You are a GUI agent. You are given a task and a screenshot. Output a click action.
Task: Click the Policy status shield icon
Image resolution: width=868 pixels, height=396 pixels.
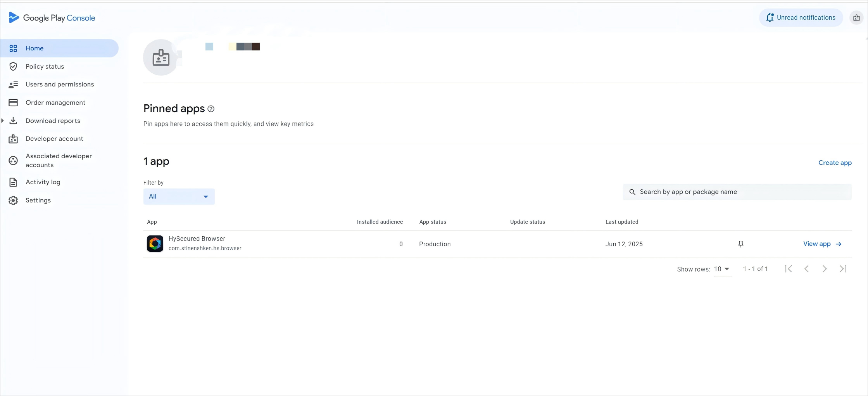coord(13,66)
